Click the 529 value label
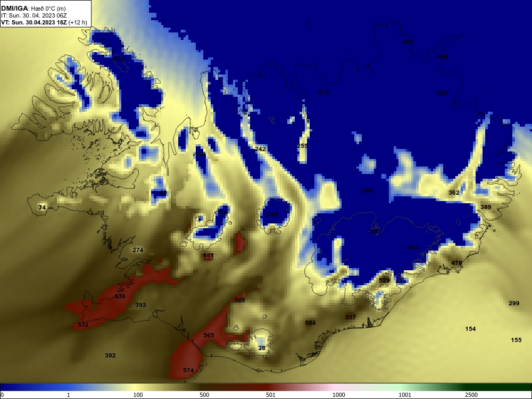This screenshot has width=532, height=399. [x=384, y=280]
